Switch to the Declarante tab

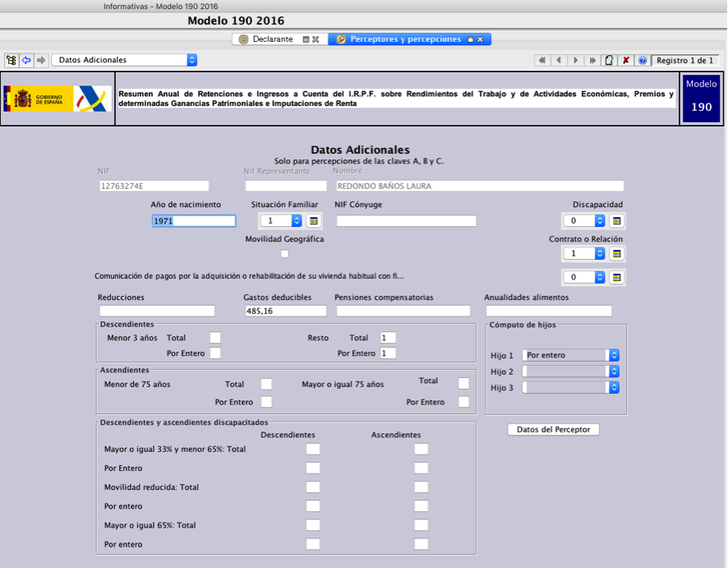click(x=280, y=39)
